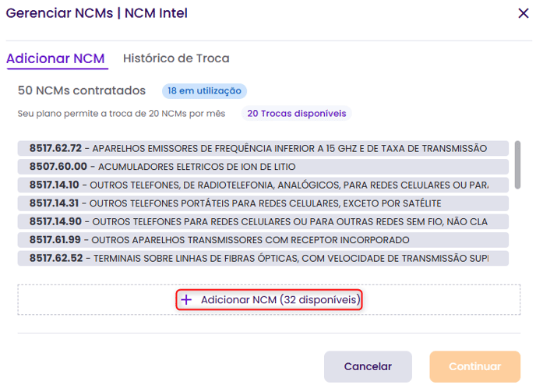Click the 18 em utilização badge
536x392 pixels.
coord(204,91)
